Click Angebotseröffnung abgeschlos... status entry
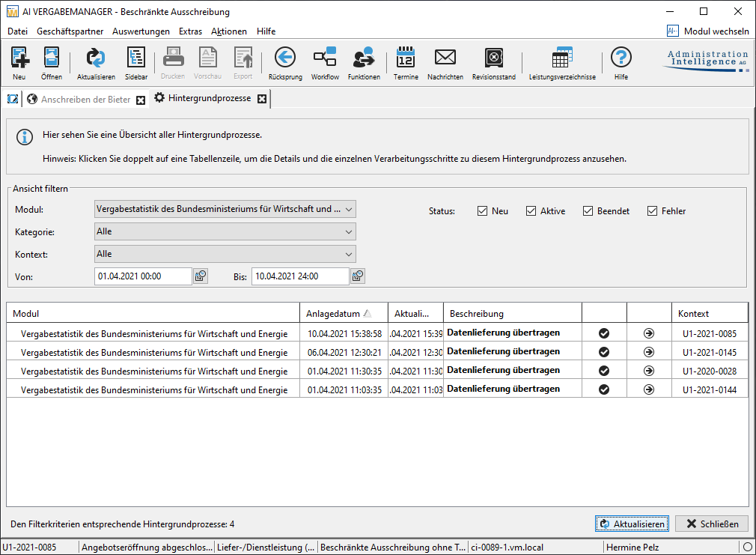 147,548
